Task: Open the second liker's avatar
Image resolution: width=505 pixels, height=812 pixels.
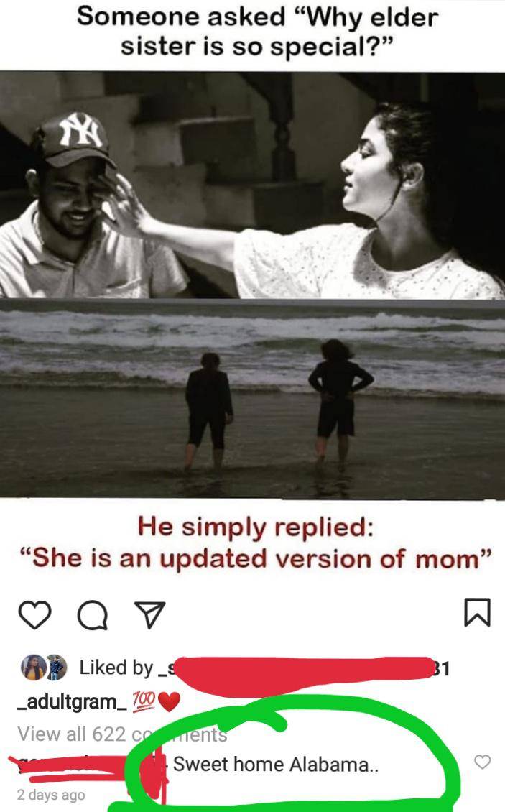Action: tap(56, 668)
